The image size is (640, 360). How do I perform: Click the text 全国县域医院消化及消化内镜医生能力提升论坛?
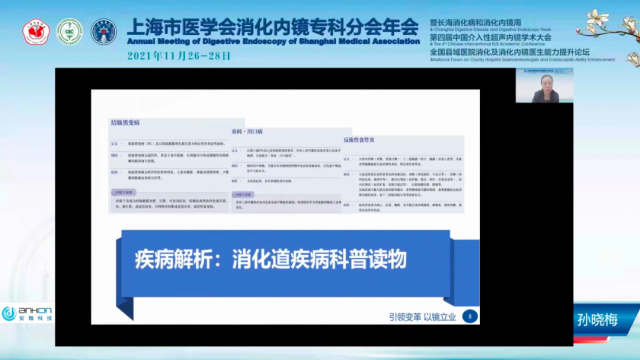[x=510, y=52]
